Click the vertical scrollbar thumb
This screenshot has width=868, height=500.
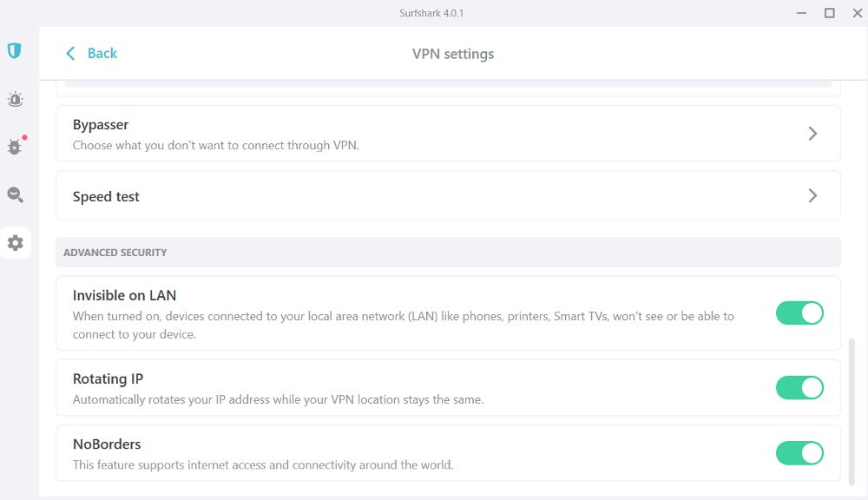(x=852, y=412)
